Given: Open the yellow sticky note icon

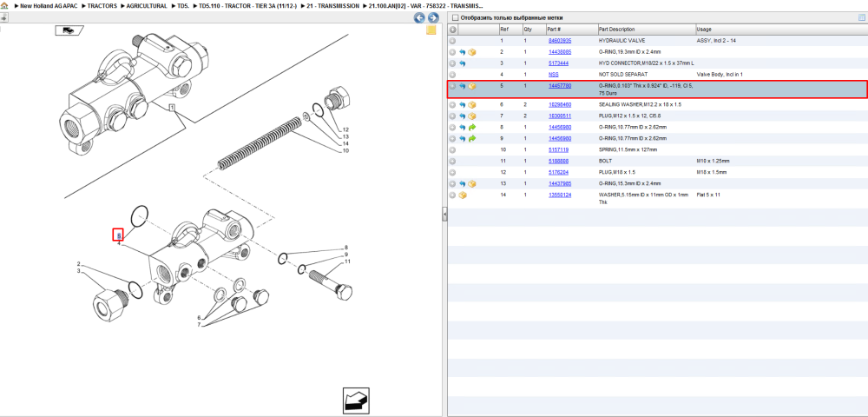Looking at the screenshot, I should 431,30.
